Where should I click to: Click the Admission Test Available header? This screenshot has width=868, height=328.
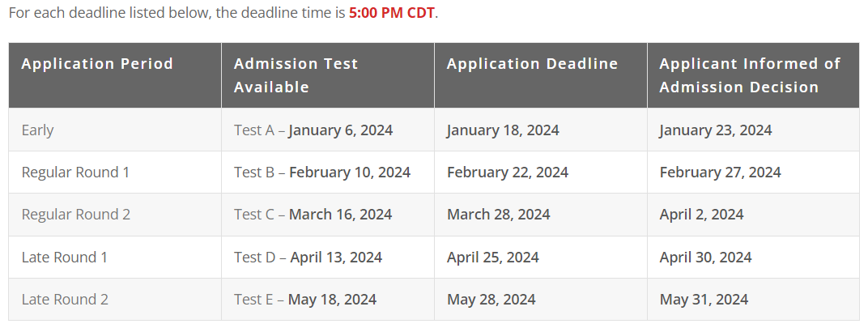click(x=328, y=75)
